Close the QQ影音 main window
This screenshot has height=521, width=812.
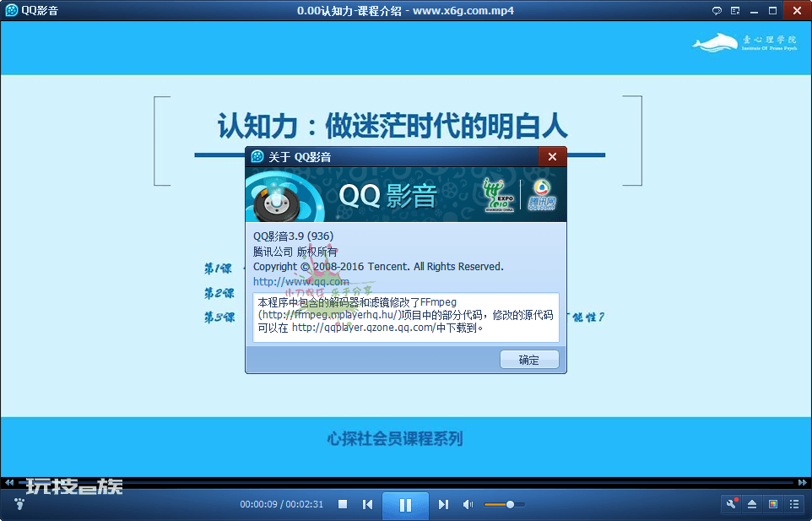(797, 10)
